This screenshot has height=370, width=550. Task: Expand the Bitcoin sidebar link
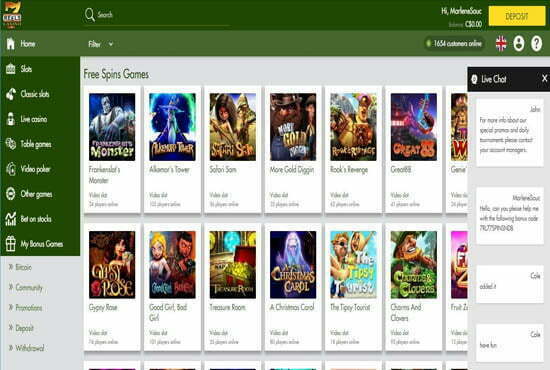click(x=20, y=267)
